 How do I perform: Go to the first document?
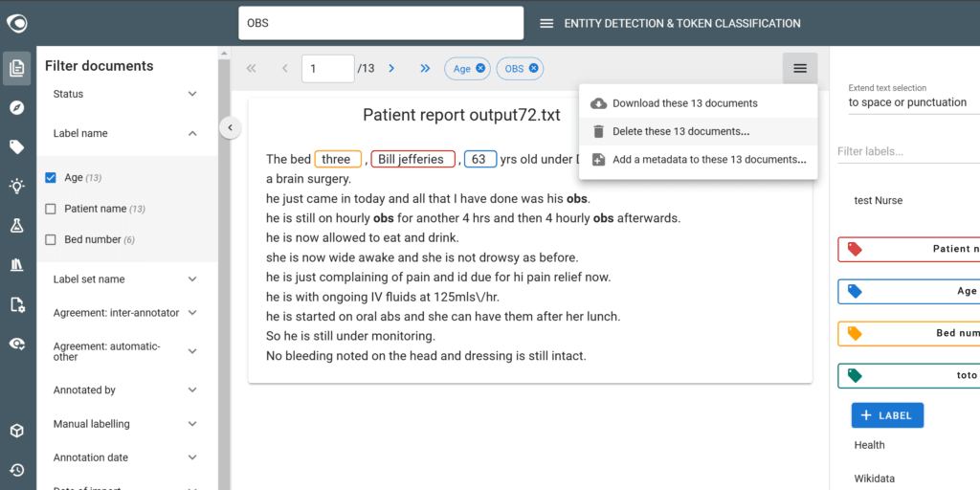pyautogui.click(x=252, y=69)
